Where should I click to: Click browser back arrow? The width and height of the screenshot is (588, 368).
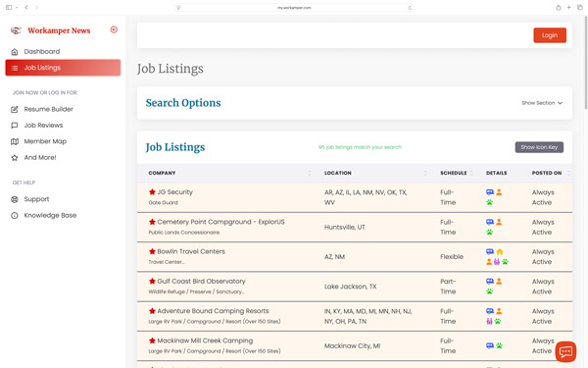point(26,7)
